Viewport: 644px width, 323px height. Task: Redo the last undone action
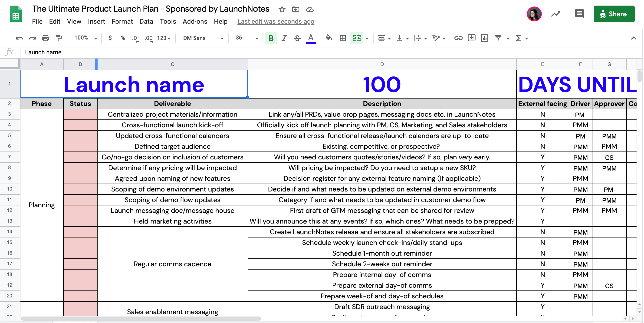(33, 38)
